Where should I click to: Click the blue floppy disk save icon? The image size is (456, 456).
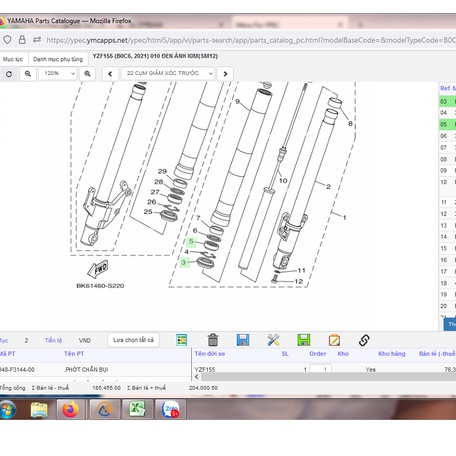[x=243, y=340]
